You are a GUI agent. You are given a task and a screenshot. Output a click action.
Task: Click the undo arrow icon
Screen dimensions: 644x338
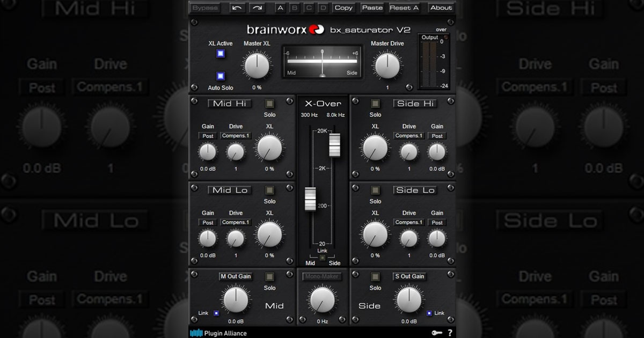237,8
